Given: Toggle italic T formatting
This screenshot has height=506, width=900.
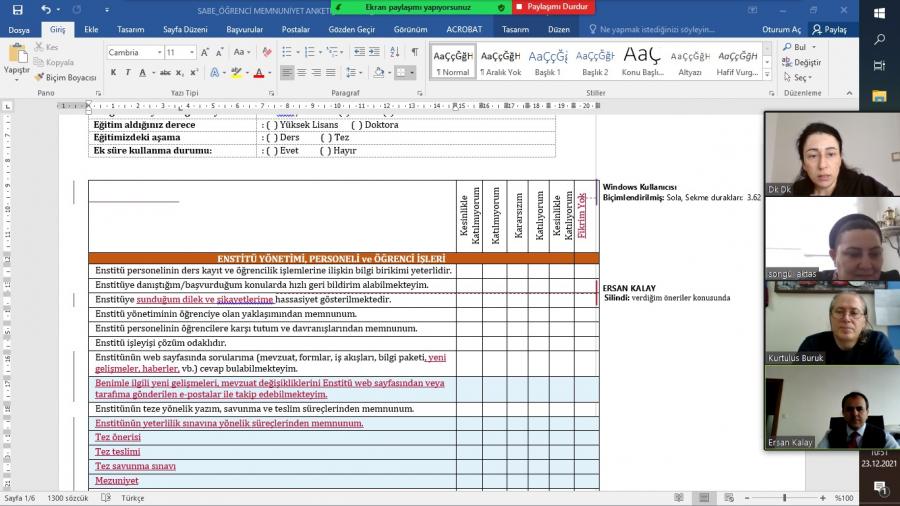Looking at the screenshot, I should coord(127,72).
